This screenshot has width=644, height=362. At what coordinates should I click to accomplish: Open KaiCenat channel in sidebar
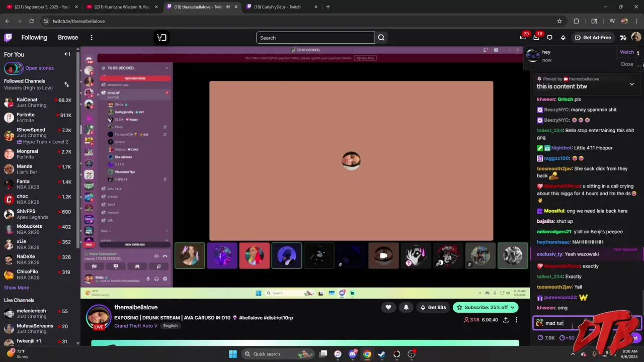coord(39,103)
